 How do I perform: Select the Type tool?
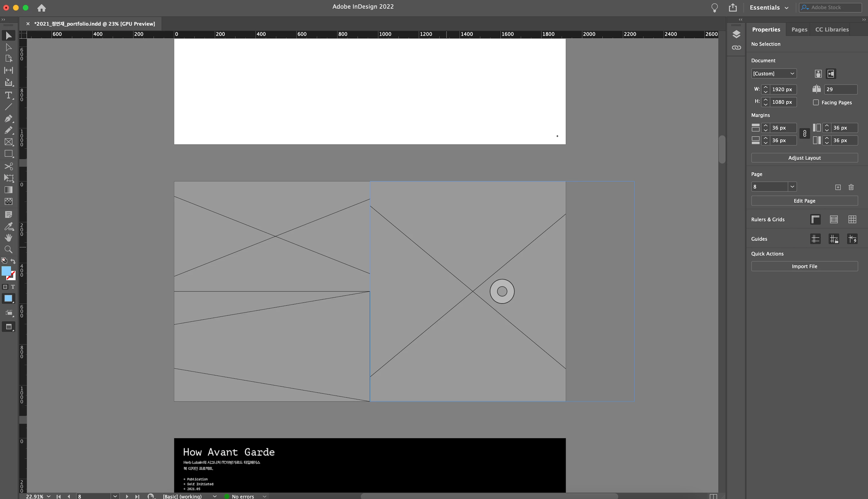tap(9, 95)
